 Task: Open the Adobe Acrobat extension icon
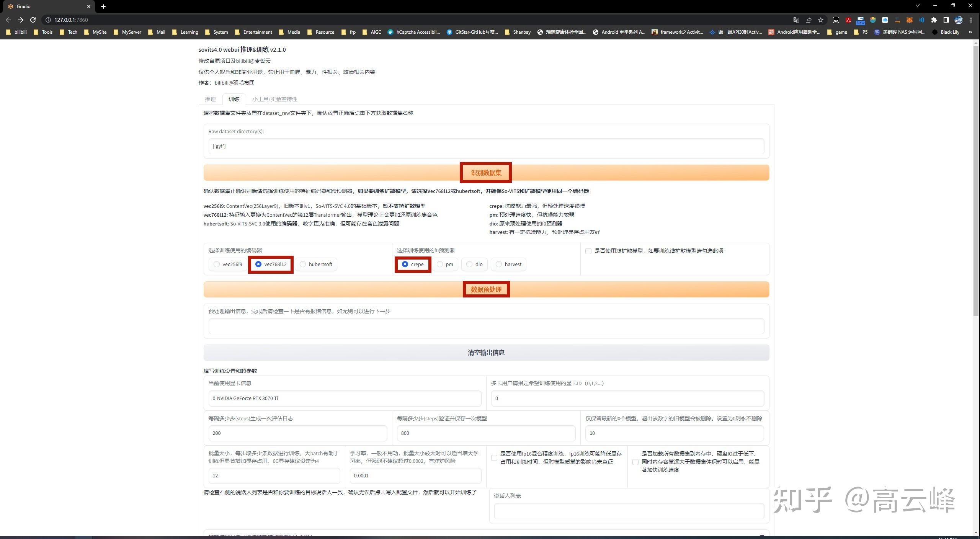coord(848,20)
